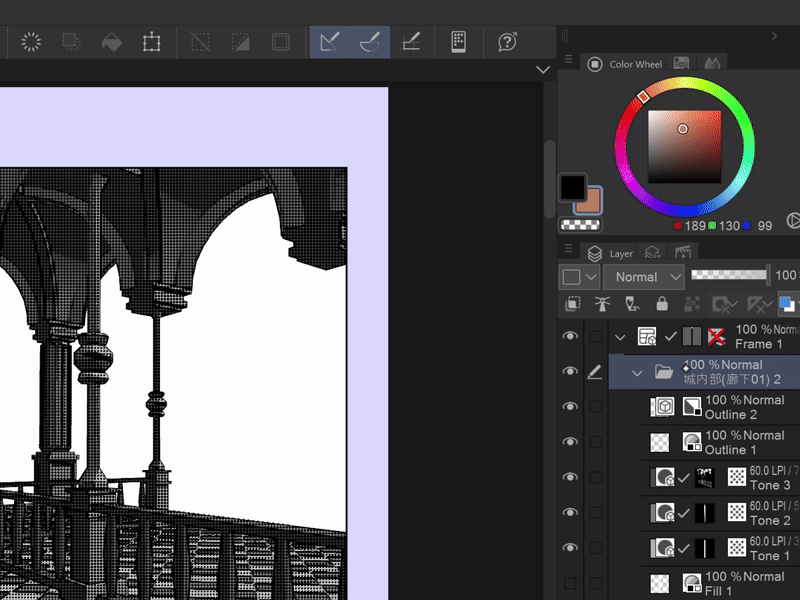Toggle Snap to Grid icon
The width and height of the screenshot is (800, 600).
point(410,42)
